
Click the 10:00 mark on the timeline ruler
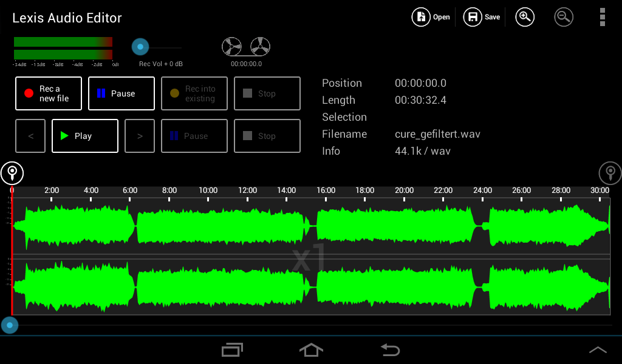pos(208,190)
